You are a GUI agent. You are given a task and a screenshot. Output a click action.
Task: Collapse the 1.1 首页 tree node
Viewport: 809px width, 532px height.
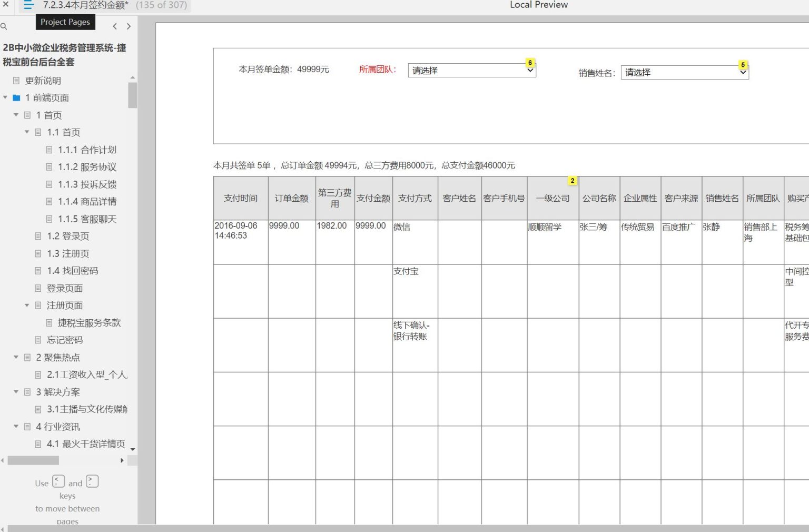(27, 132)
